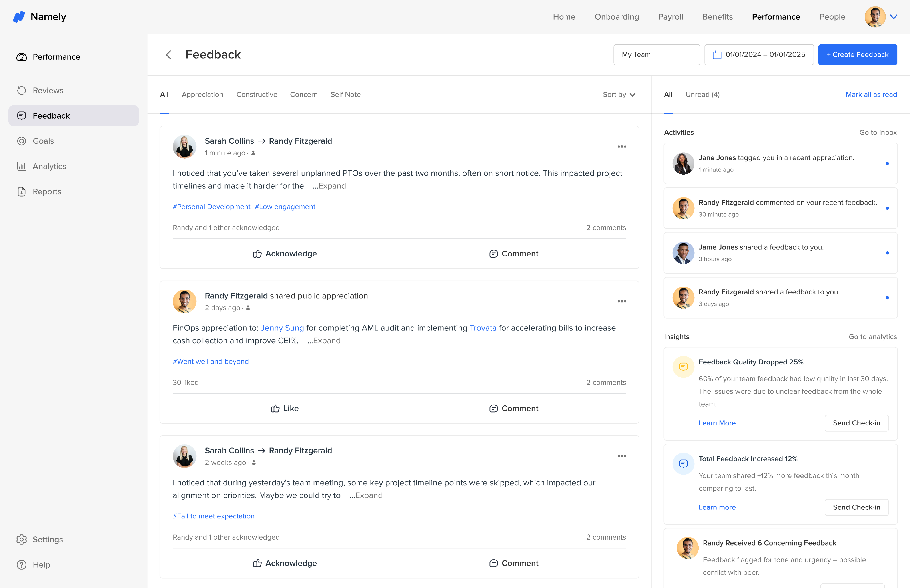Viewport: 910px width, 588px height.
Task: Open Help at sidebar bottom
Action: coord(41,564)
